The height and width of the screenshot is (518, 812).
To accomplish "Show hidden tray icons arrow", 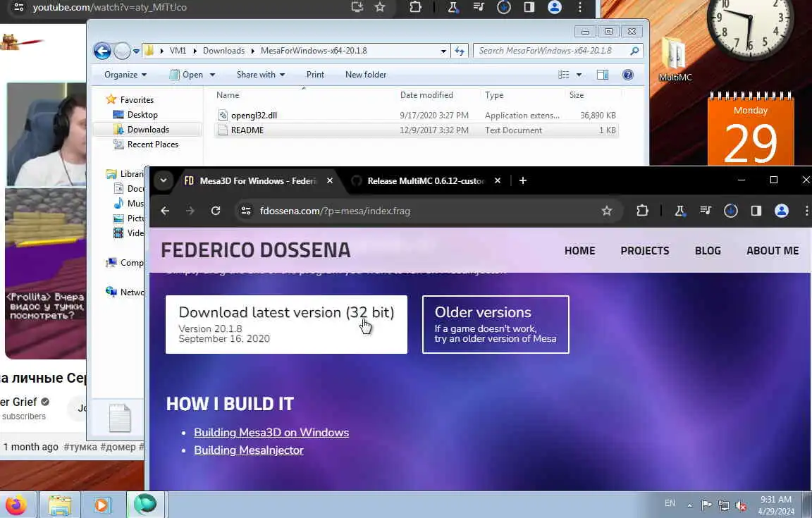I will pos(689,505).
